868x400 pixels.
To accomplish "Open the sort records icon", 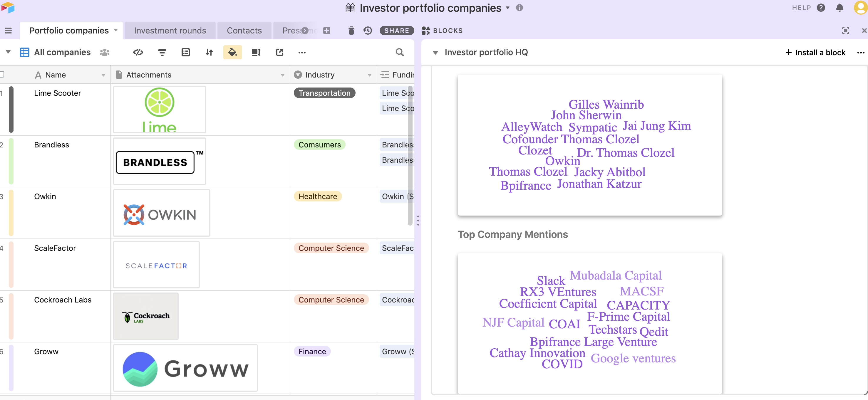I will 209,52.
